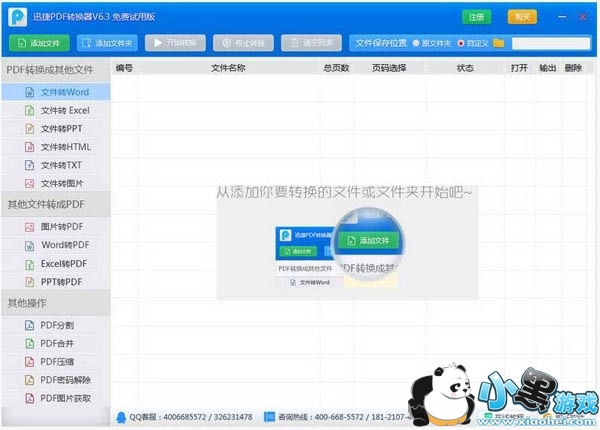Click the 添加文件夹 toolbar button
Image resolution: width=600 pixels, height=430 pixels.
tap(107, 43)
